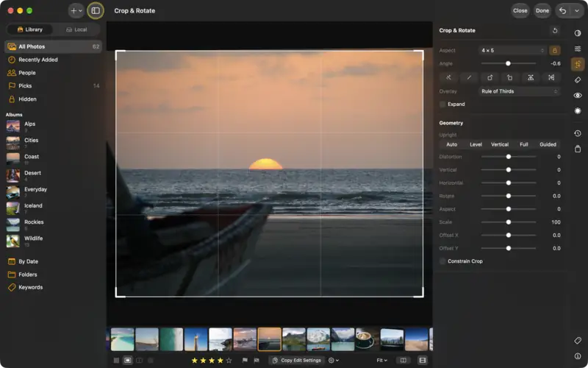Image resolution: width=588 pixels, height=368 pixels.
Task: Reset Crop & Rotate with the circular arrow
Action: [555, 30]
